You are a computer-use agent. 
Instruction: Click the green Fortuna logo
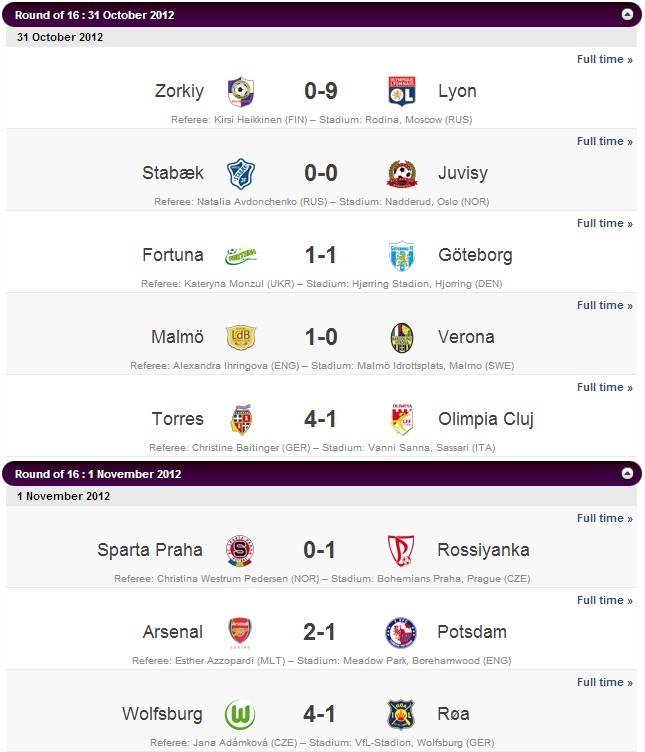click(x=241, y=256)
